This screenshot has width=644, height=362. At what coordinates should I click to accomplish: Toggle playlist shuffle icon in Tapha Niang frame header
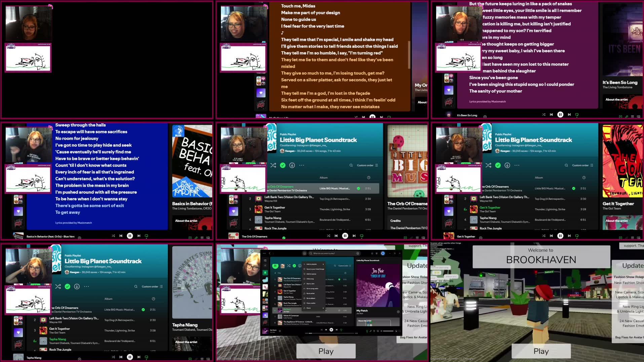click(58, 286)
